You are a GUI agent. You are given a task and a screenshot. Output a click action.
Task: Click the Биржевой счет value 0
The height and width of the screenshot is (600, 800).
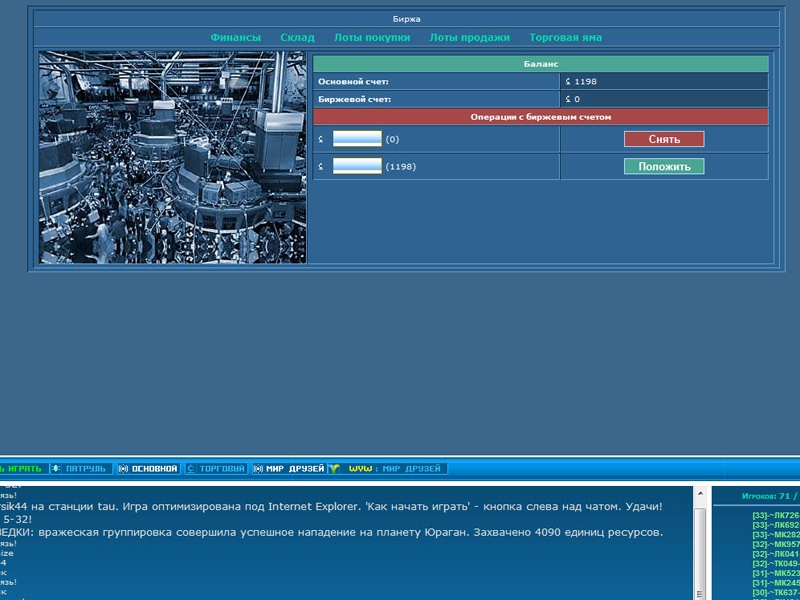pyautogui.click(x=572, y=99)
